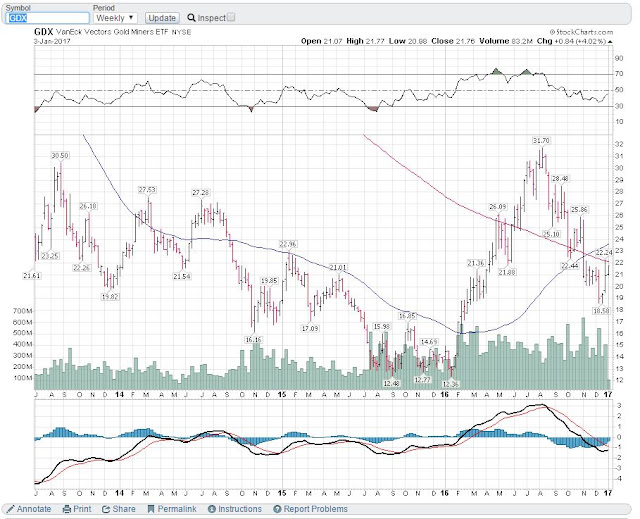The image size is (640, 519).
Task: Click the 12.36 low price label
Action: [x=450, y=384]
